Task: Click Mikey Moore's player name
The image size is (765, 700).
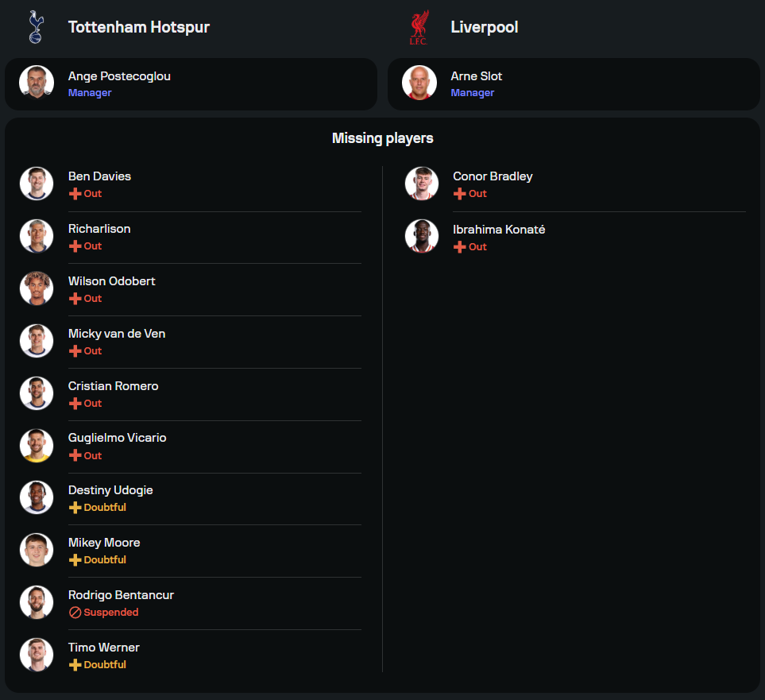Action: click(x=104, y=543)
